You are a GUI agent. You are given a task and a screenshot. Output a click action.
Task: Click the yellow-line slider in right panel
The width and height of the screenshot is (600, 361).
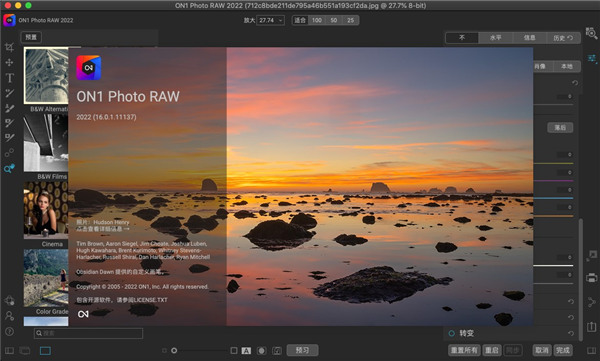point(553,163)
